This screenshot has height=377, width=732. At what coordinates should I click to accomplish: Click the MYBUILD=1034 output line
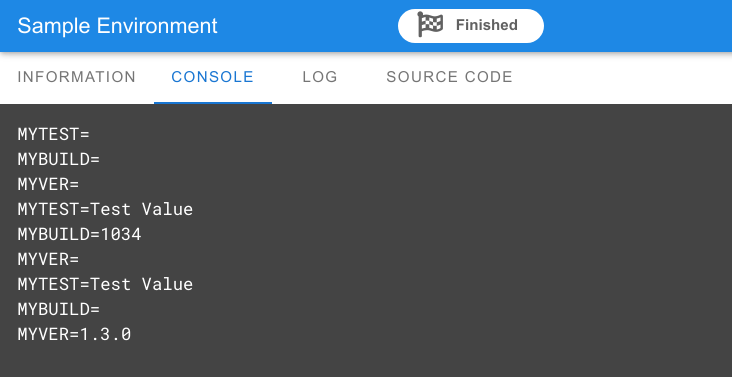[x=79, y=235]
